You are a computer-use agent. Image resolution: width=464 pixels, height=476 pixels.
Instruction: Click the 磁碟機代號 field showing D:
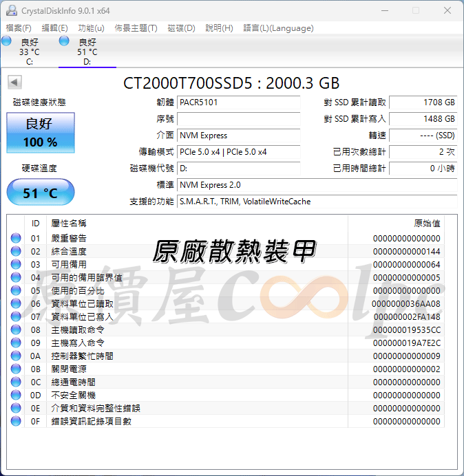pos(238,168)
